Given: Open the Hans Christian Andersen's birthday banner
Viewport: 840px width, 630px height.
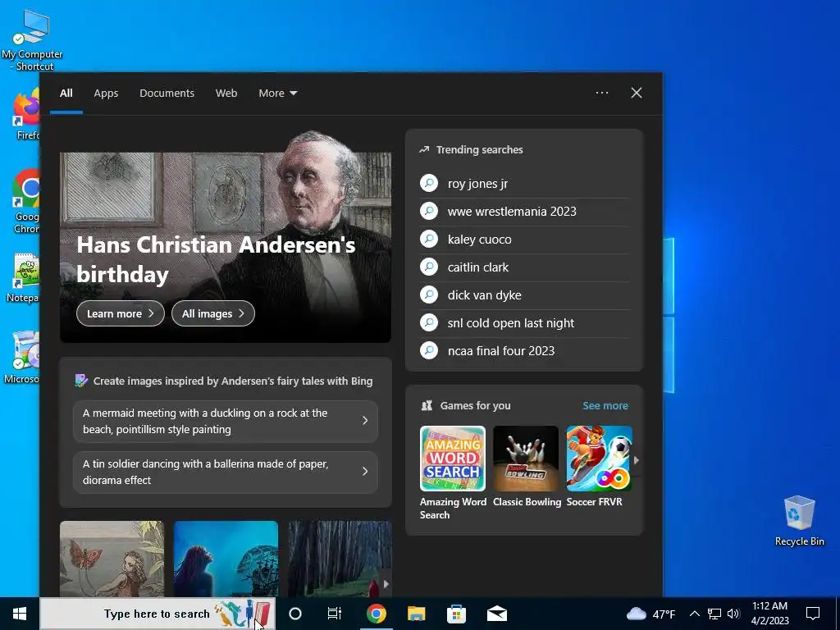Looking at the screenshot, I should pyautogui.click(x=226, y=235).
